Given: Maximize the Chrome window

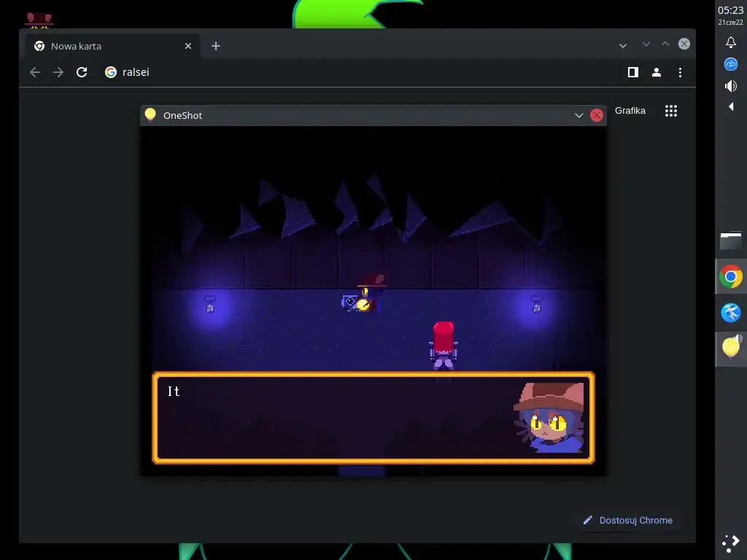Looking at the screenshot, I should pyautogui.click(x=665, y=44).
